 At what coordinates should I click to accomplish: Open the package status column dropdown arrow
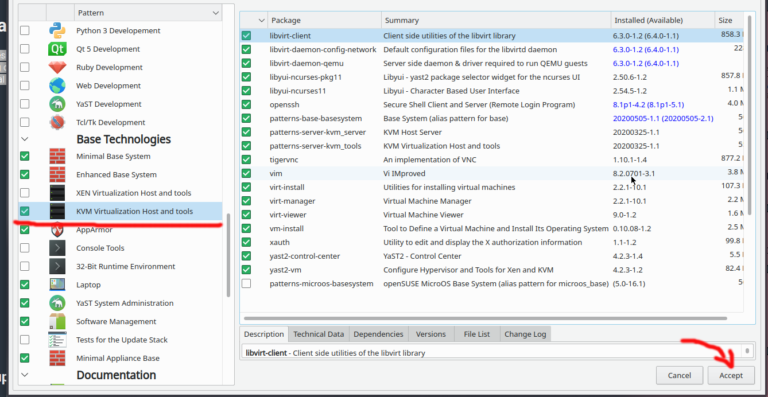[x=261, y=20]
